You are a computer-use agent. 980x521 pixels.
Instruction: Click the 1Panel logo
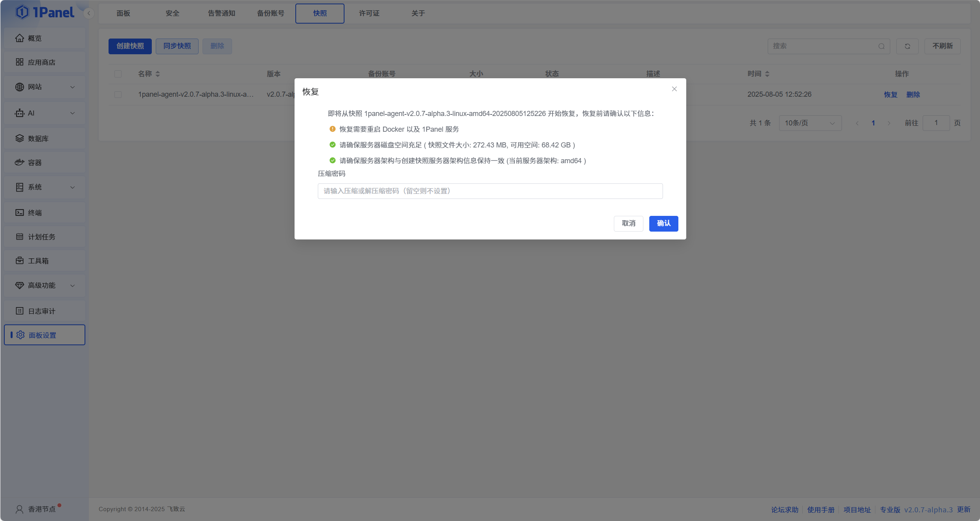point(45,12)
